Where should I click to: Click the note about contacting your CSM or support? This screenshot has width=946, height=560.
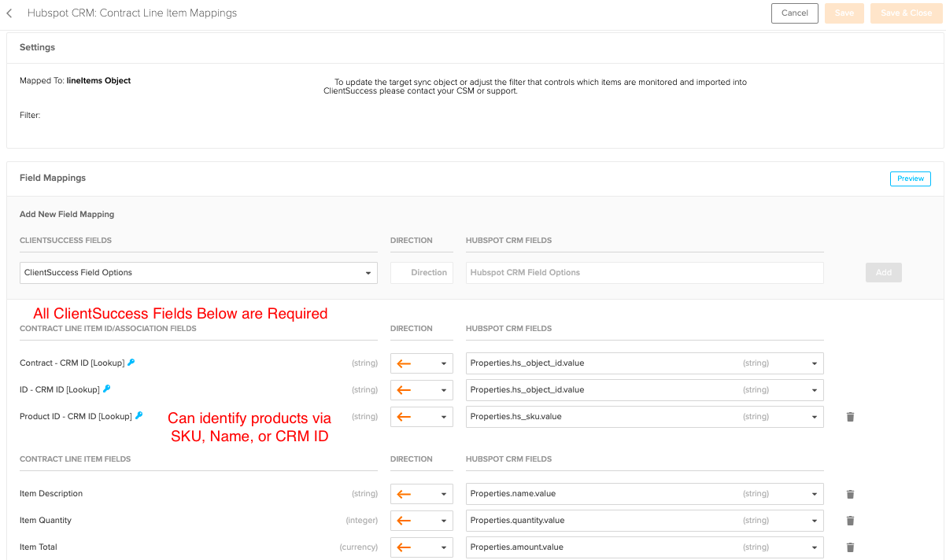click(x=535, y=87)
